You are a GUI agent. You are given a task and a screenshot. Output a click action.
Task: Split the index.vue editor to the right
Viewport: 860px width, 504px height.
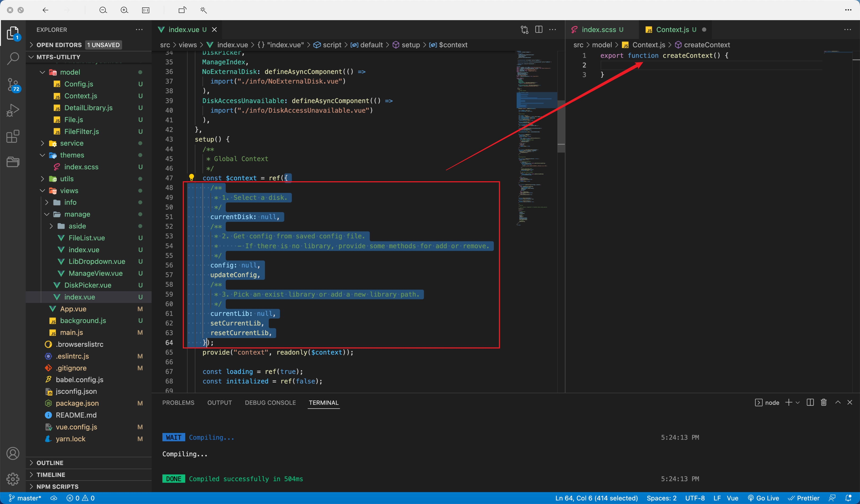tap(539, 30)
